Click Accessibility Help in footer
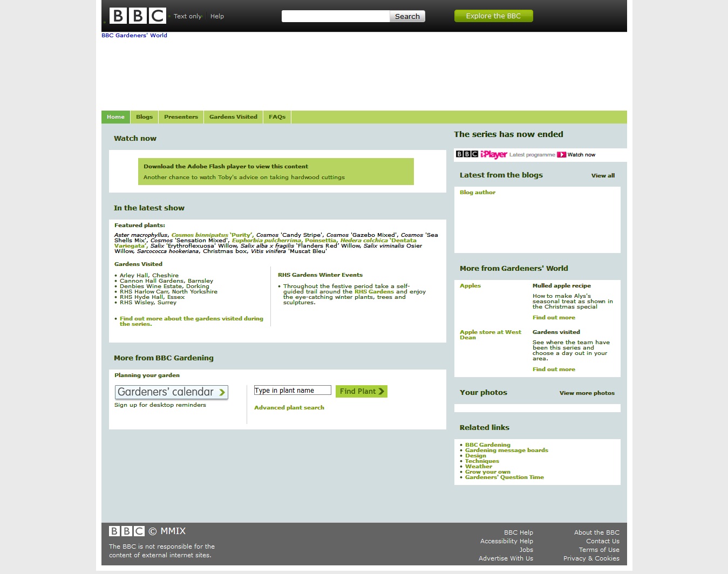The image size is (728, 574). pyautogui.click(x=506, y=541)
